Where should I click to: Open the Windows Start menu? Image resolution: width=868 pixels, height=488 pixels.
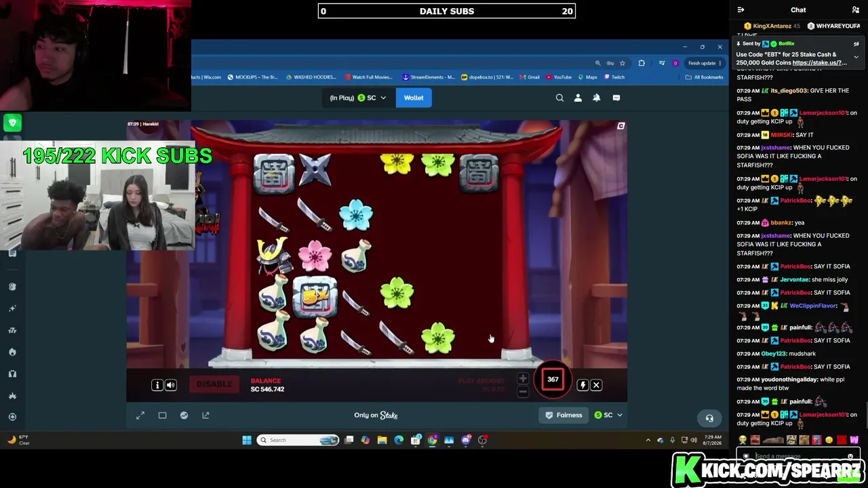pyautogui.click(x=247, y=440)
